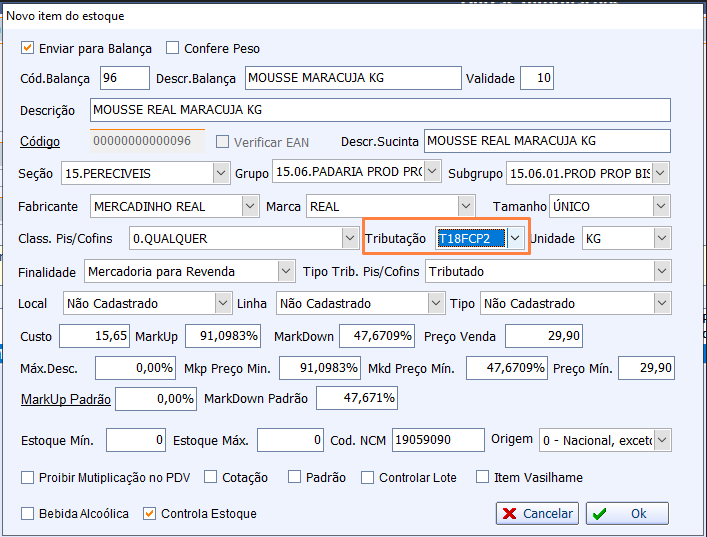Screen dimensions: 707x537
Task: Expand the Fabricante dropdown
Action: click(250, 206)
